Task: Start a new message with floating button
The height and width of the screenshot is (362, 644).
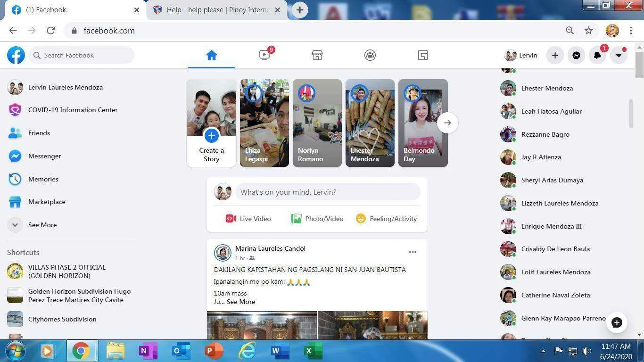Action: [617, 322]
